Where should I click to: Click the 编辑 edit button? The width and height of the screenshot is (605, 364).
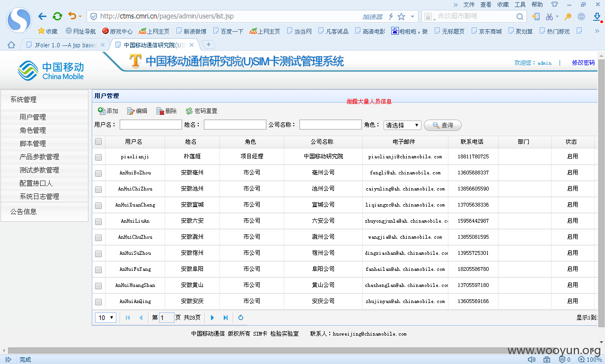click(137, 111)
